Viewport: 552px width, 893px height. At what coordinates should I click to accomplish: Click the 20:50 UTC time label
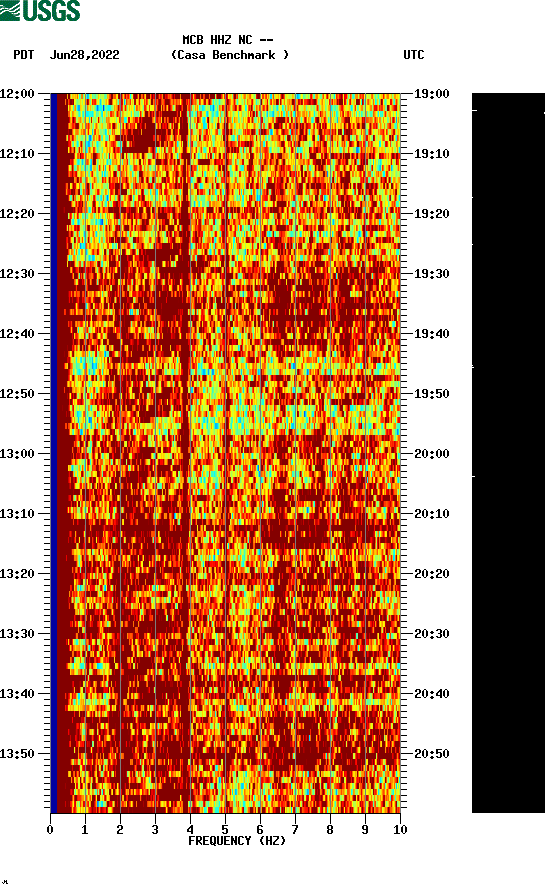click(432, 753)
